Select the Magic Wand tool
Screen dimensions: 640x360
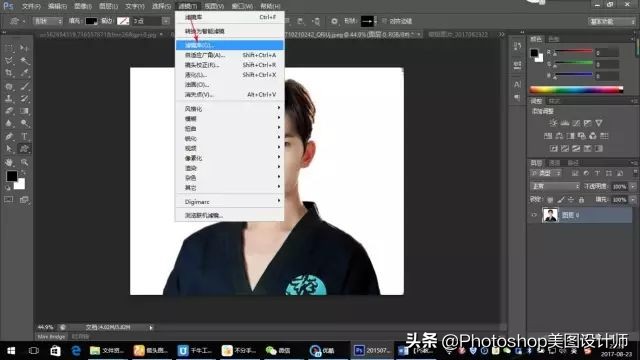[24, 61]
